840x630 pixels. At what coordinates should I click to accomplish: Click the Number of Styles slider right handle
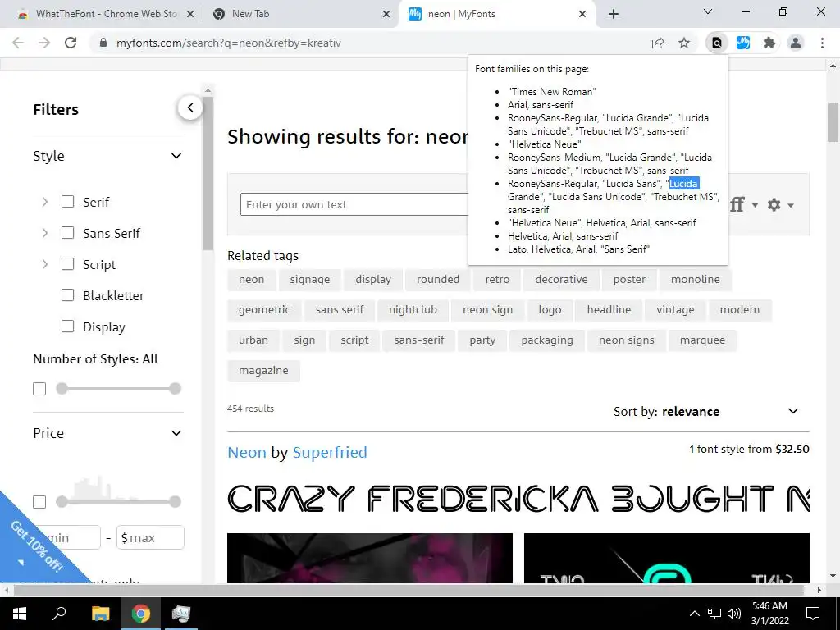175,388
